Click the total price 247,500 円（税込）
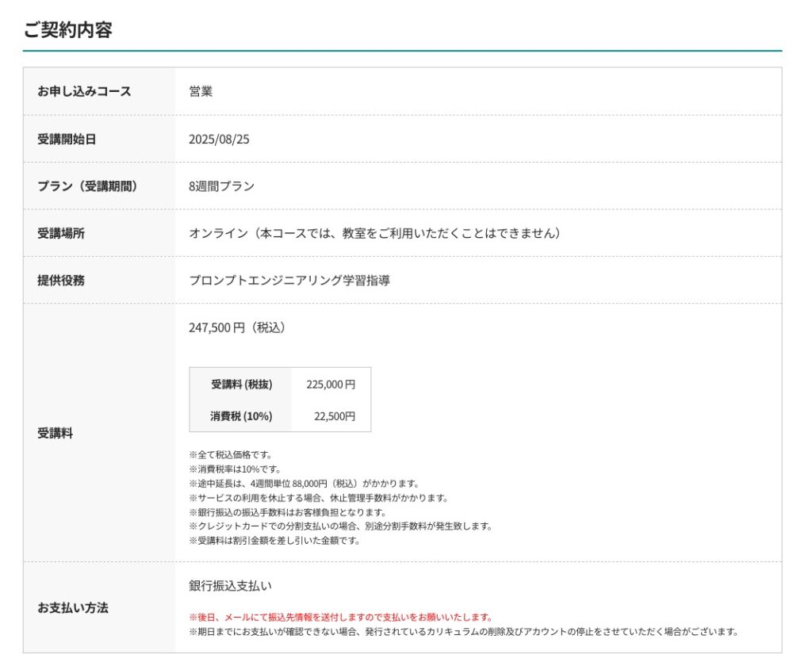 click(237, 327)
